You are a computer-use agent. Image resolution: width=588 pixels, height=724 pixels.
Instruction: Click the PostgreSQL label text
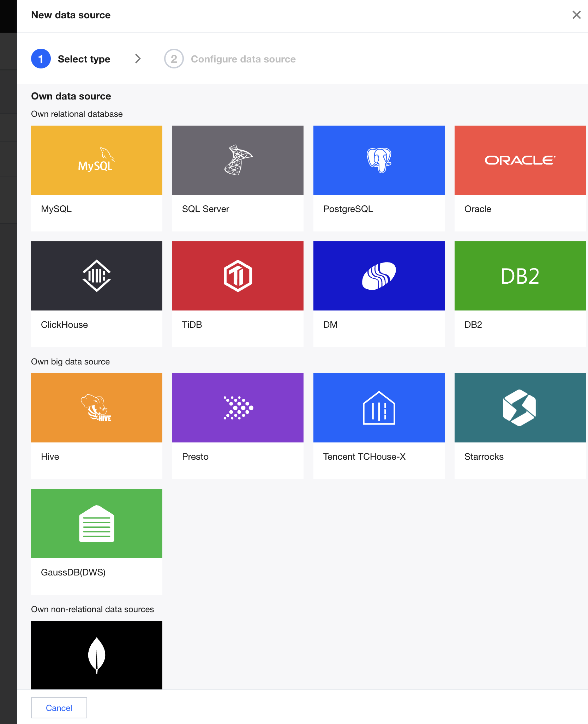coord(348,209)
